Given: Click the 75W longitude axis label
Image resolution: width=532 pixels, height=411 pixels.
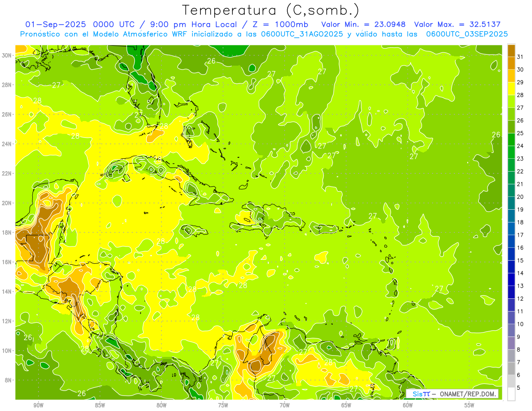Looking at the screenshot, I should (x=223, y=405).
